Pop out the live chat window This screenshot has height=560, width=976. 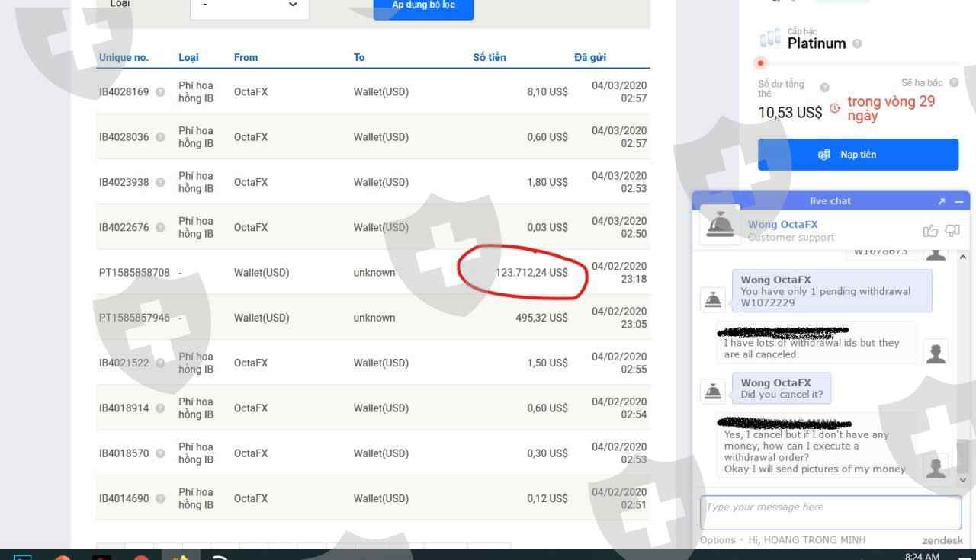[942, 201]
